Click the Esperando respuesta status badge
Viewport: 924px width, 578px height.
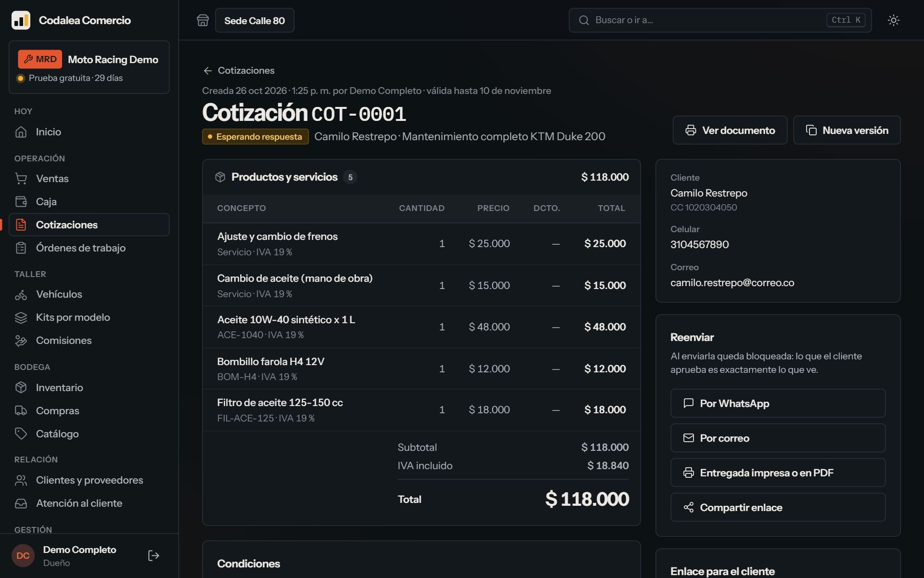click(255, 137)
